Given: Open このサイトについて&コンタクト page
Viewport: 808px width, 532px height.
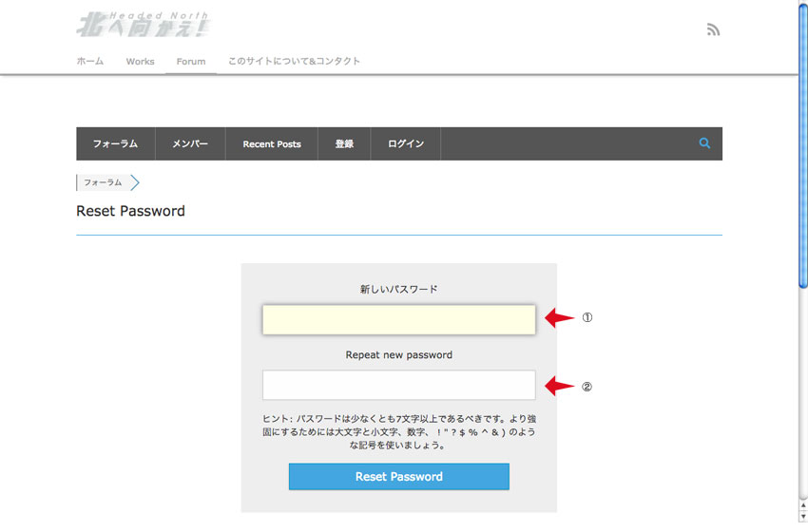Looking at the screenshot, I should tap(294, 62).
